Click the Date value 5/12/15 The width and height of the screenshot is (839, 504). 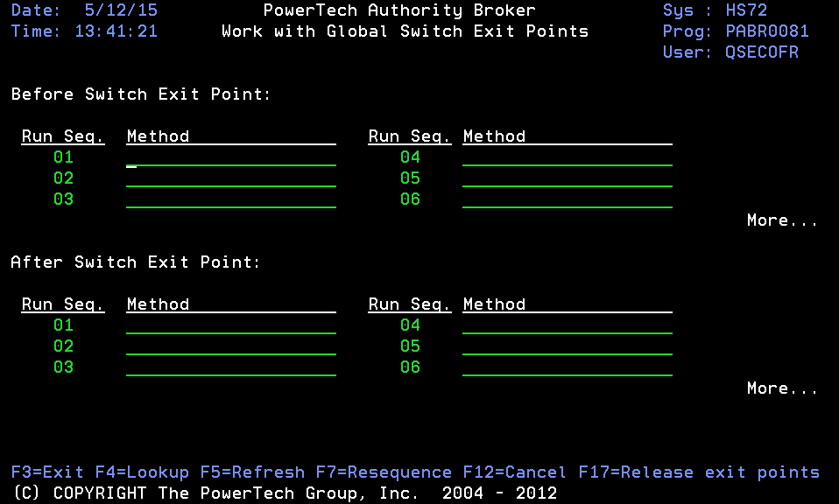click(x=121, y=10)
